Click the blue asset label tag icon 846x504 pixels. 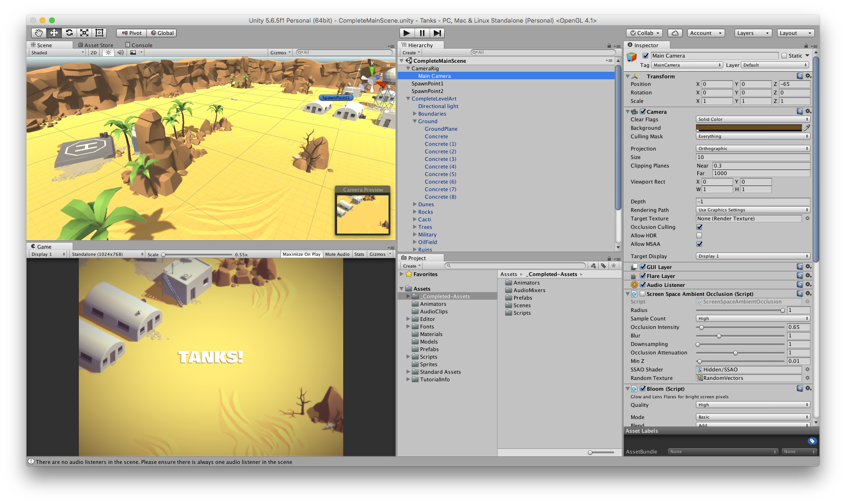click(x=812, y=441)
